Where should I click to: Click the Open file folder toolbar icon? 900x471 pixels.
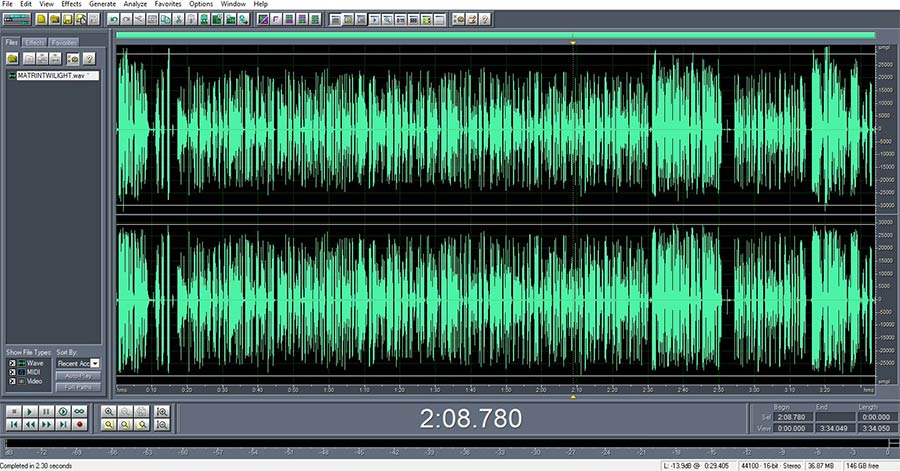55,20
